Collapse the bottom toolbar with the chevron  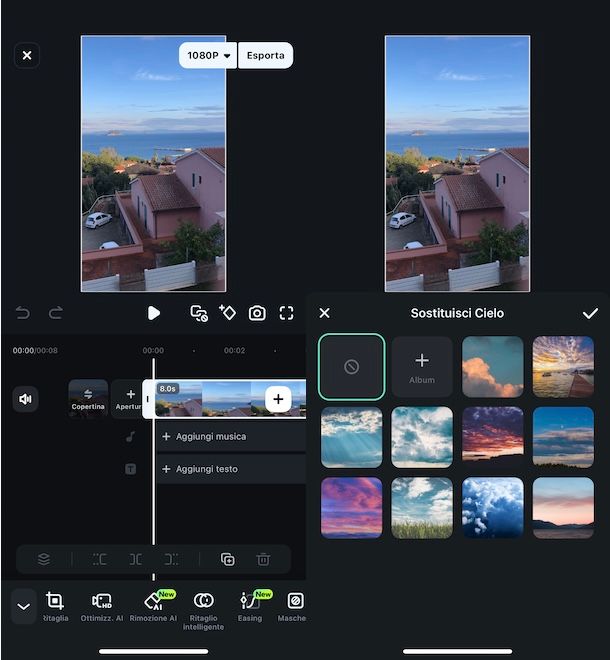coord(24,607)
